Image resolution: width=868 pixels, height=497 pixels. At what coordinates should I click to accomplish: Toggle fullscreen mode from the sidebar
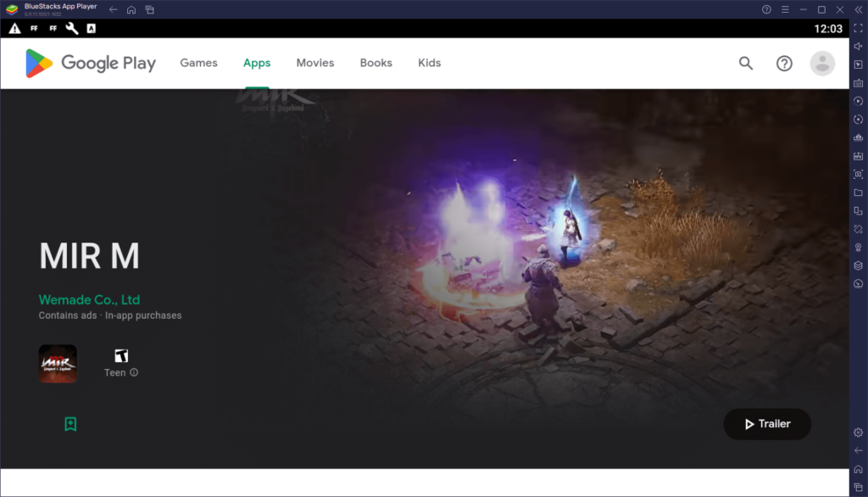point(859,28)
